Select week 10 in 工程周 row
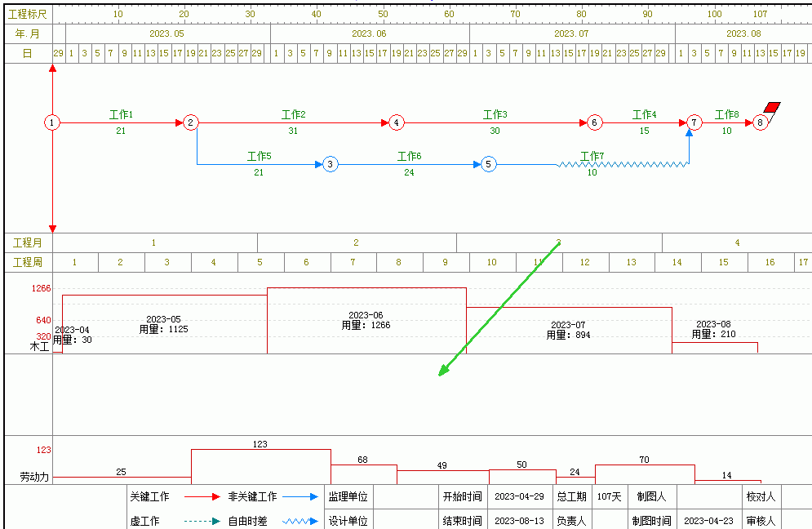This screenshot has height=529, width=812. tap(491, 262)
